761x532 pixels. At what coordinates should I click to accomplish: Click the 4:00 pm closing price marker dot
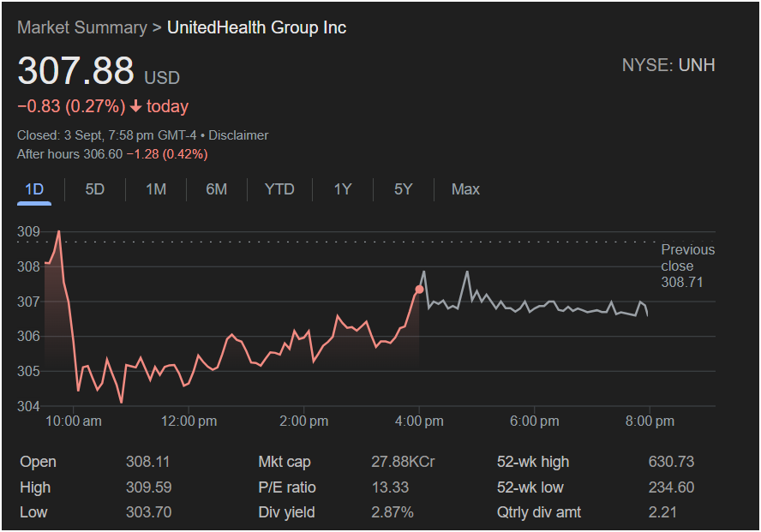point(419,290)
